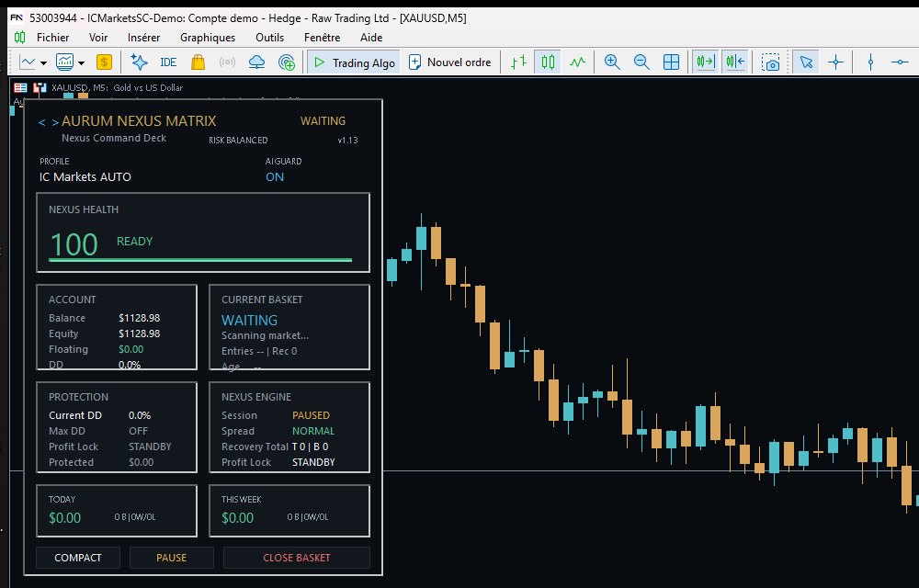Open the Graphiques menu
The image size is (919, 588).
(208, 38)
